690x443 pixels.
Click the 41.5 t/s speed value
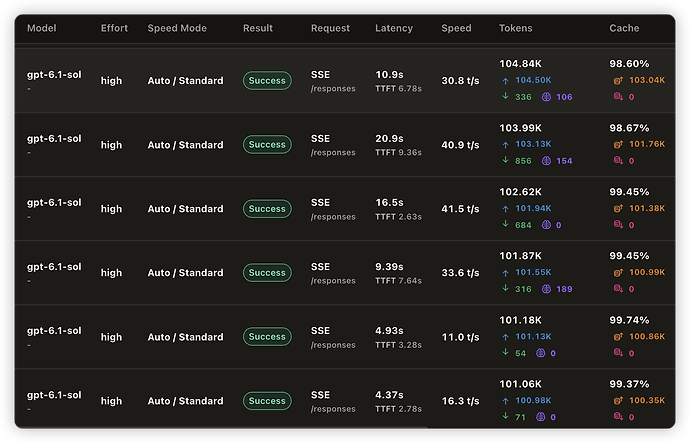(x=460, y=209)
